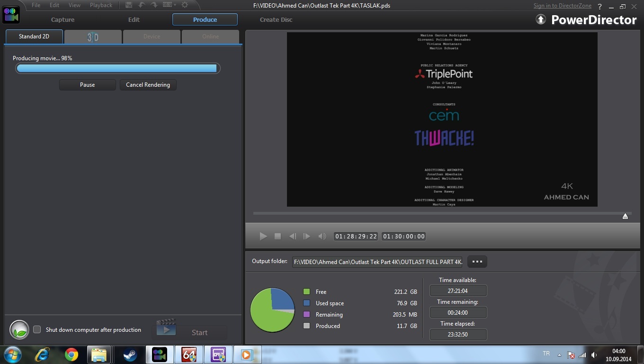The height and width of the screenshot is (364, 644).
Task: Step to the next frame
Action: [307, 236]
